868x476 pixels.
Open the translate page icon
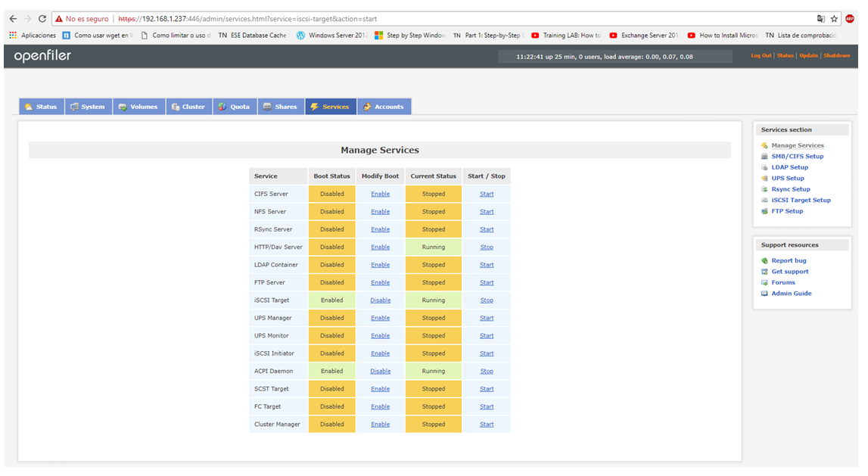click(820, 19)
